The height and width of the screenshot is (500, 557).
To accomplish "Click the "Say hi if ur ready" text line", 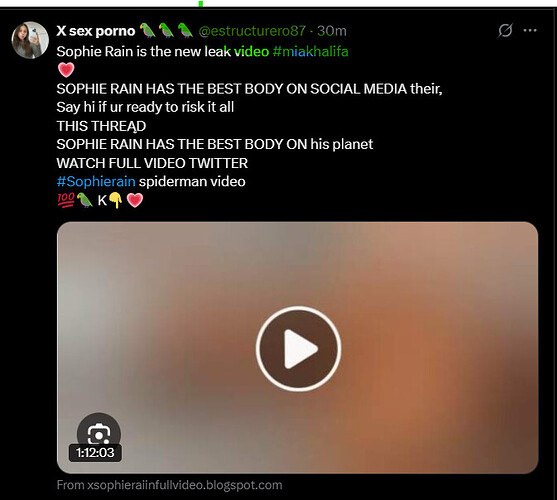I will [x=145, y=107].
